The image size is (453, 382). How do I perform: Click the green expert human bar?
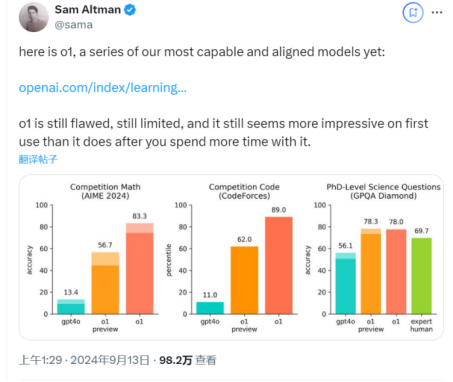pyautogui.click(x=421, y=276)
